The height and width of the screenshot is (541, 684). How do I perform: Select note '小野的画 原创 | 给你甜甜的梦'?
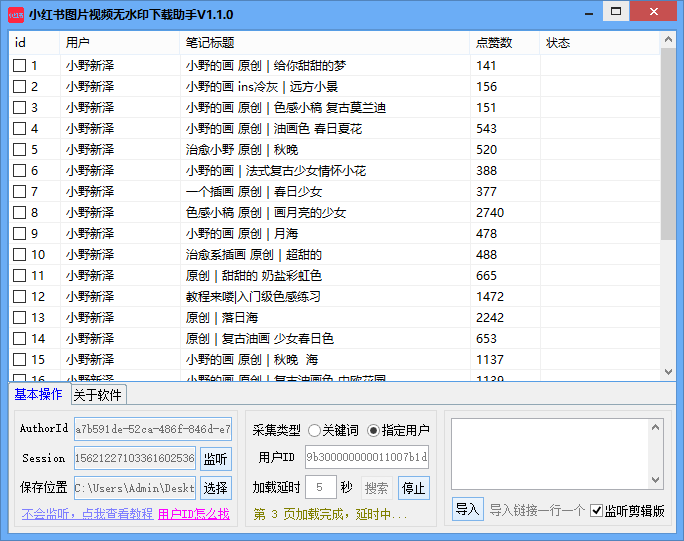(266, 65)
